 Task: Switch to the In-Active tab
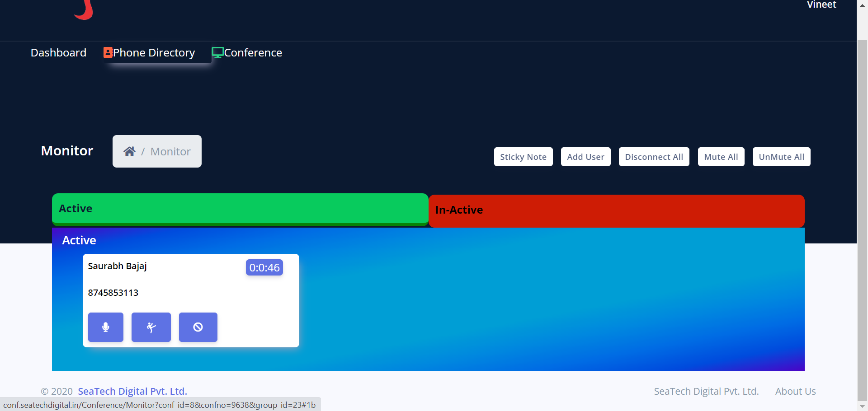point(616,210)
